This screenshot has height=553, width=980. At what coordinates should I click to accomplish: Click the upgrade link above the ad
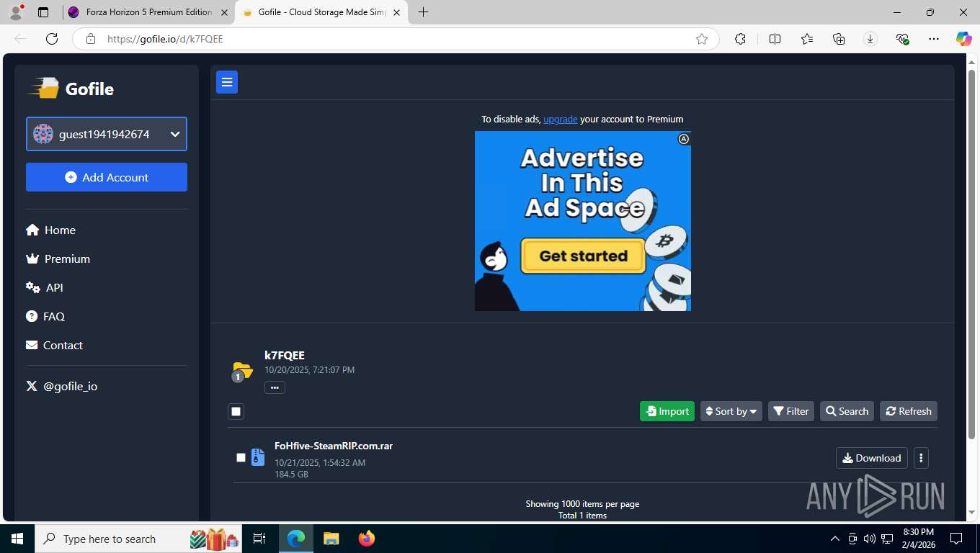560,119
